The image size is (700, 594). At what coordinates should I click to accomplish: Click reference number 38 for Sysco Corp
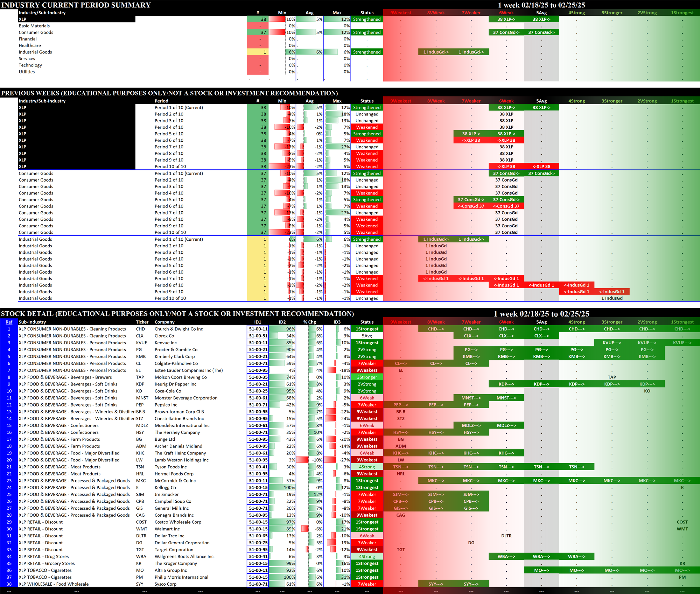tap(9, 584)
